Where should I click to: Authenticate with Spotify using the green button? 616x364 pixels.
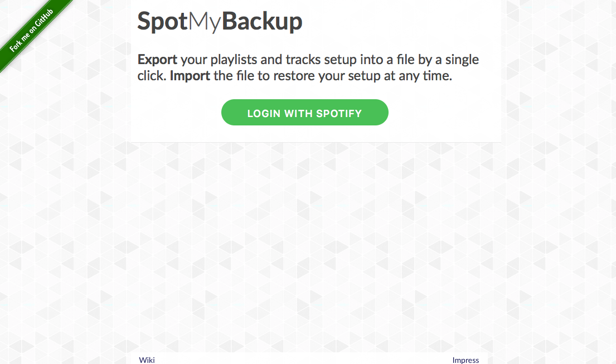[304, 112]
